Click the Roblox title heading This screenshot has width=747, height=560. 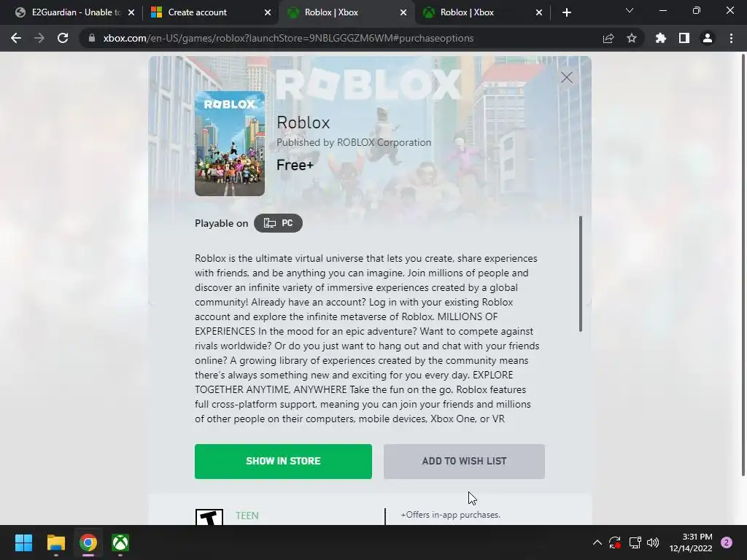coord(303,122)
